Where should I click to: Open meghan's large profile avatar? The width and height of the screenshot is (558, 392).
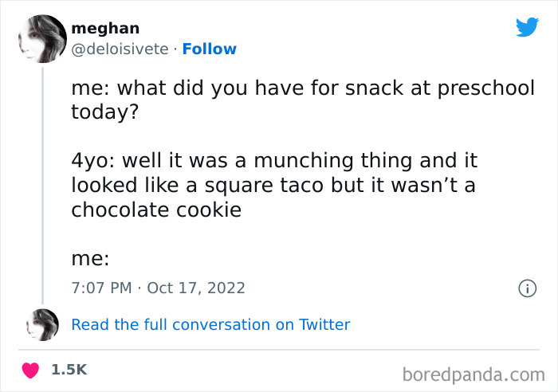(x=41, y=39)
